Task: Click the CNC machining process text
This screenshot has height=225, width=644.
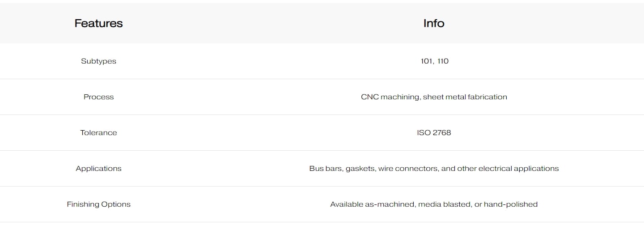Action: coord(390,97)
